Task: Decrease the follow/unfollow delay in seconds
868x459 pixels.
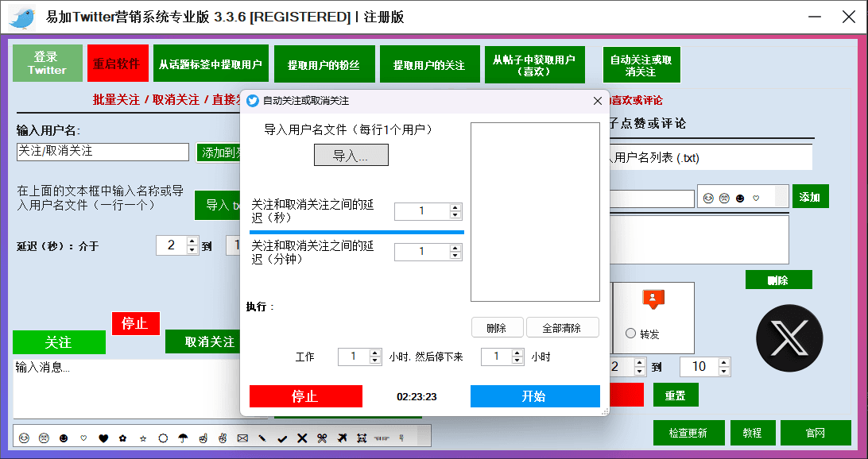Action: (x=455, y=215)
